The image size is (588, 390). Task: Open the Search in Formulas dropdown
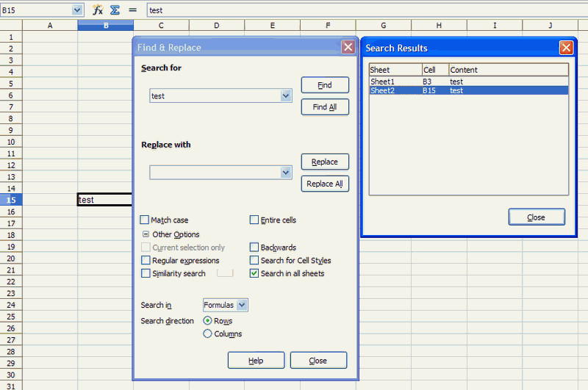pos(243,305)
